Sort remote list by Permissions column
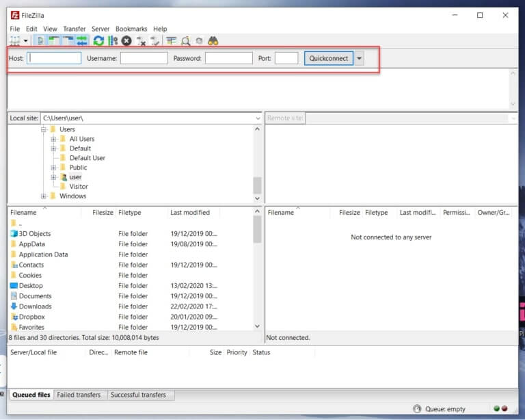 (x=457, y=212)
